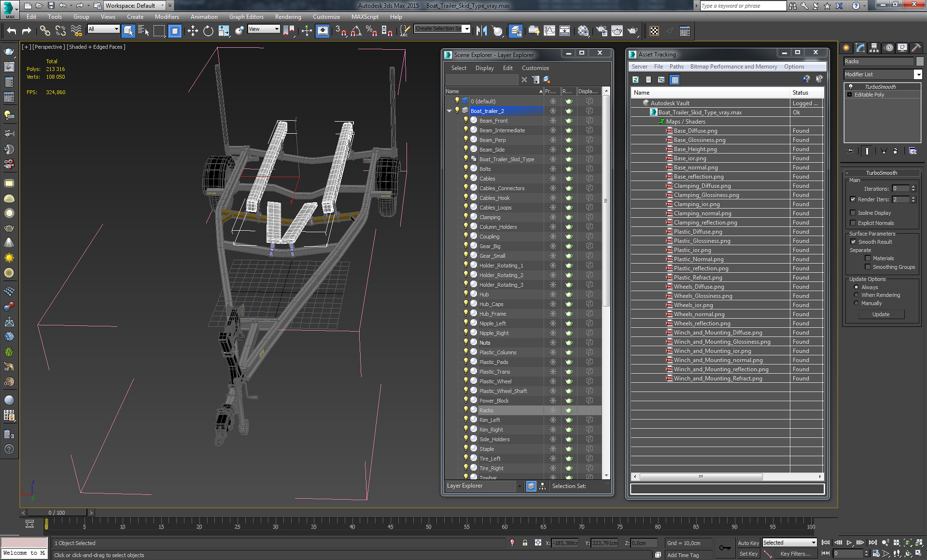The height and width of the screenshot is (560, 927).
Task: Select When Rendering update option
Action: pos(856,294)
